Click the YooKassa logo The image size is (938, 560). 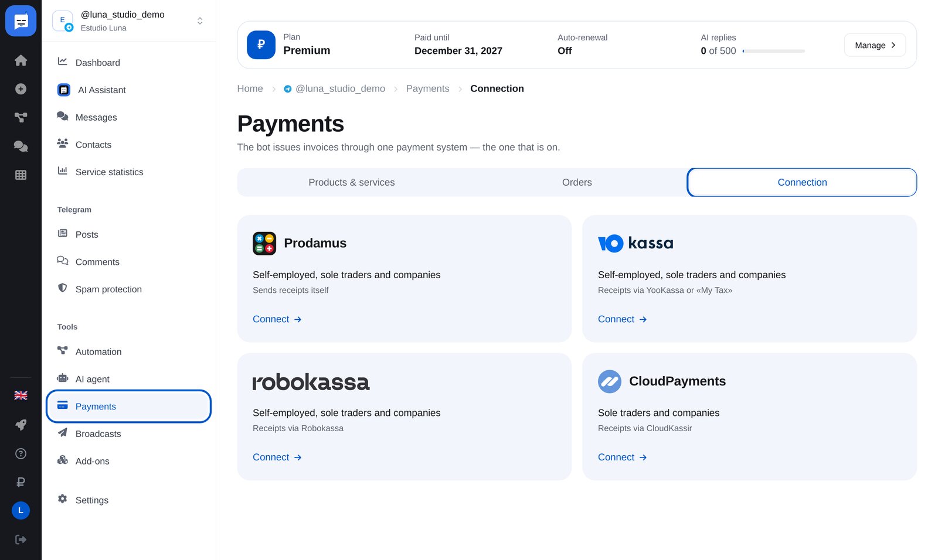[x=635, y=243]
